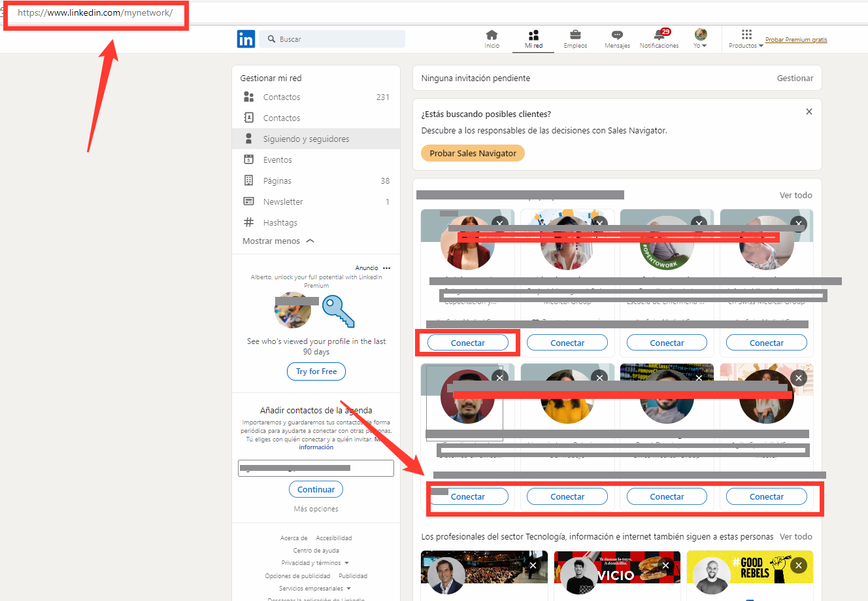The height and width of the screenshot is (601, 868).
Task: Click Más opciones under Continuar
Action: [x=316, y=509]
